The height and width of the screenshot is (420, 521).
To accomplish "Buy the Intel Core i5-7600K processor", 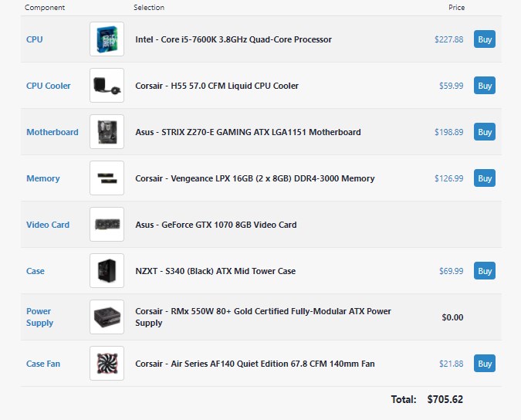I will pyautogui.click(x=485, y=39).
